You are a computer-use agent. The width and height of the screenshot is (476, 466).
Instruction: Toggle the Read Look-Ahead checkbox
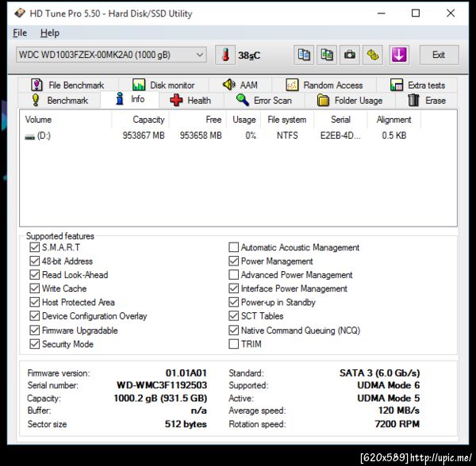point(35,275)
